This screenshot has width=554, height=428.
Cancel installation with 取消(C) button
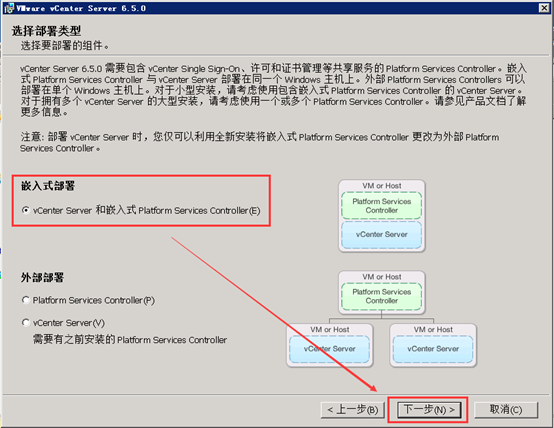pos(506,410)
